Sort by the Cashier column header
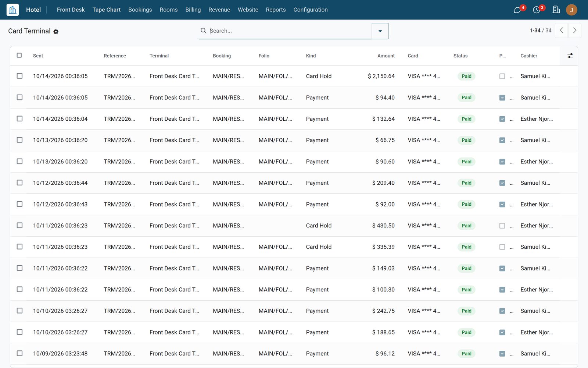Image resolution: width=588 pixels, height=368 pixels. pyautogui.click(x=528, y=56)
